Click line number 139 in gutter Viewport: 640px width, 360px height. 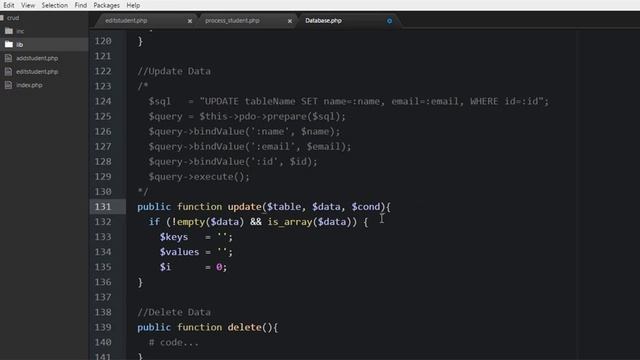(103, 327)
